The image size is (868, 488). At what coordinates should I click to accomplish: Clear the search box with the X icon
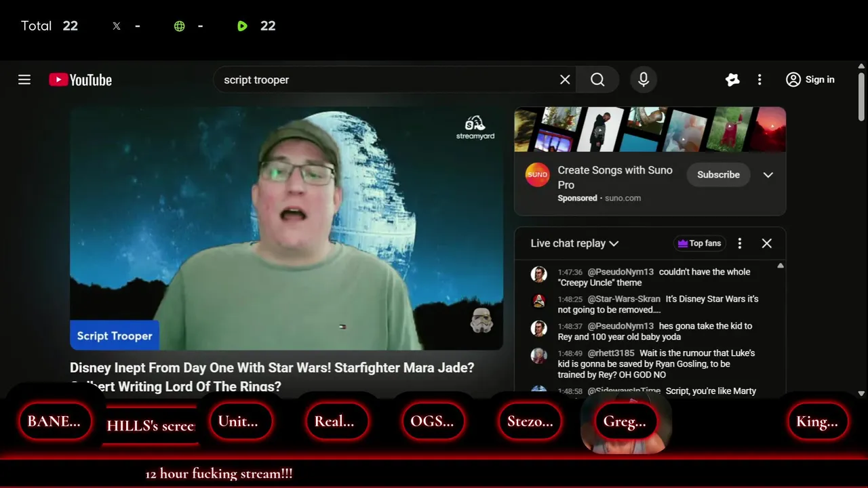click(x=565, y=80)
